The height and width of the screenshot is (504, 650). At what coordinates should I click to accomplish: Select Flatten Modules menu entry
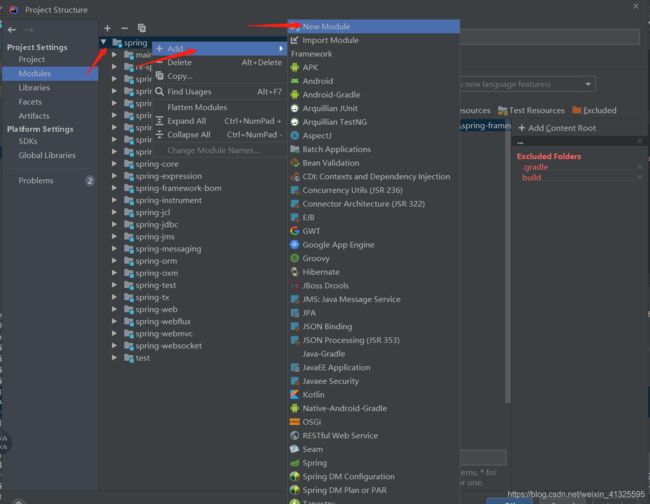coord(219,107)
